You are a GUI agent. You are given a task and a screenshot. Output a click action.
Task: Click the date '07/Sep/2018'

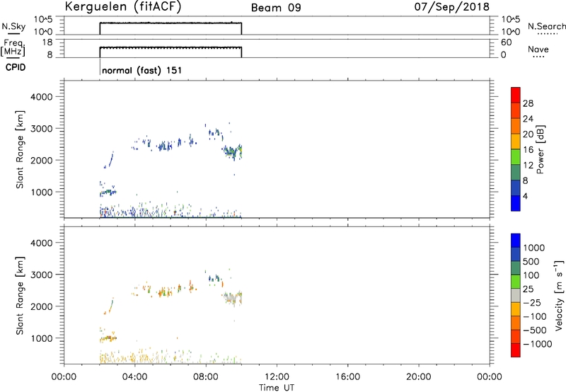tap(451, 7)
